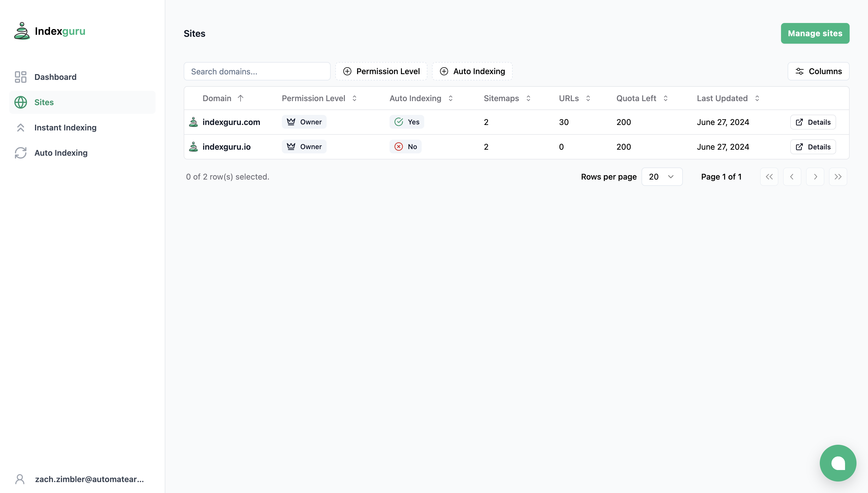Go to the last page arrow
The height and width of the screenshot is (493, 868).
click(838, 177)
